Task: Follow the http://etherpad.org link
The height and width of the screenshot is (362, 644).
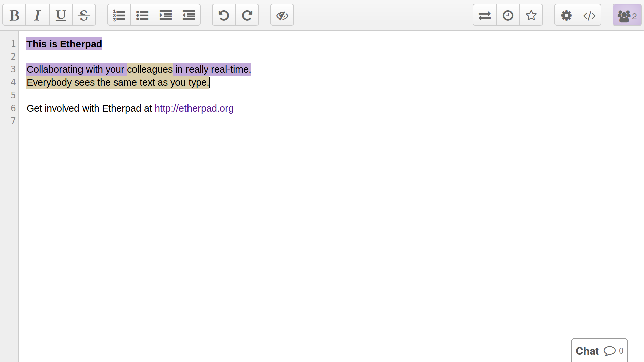Action: click(194, 108)
